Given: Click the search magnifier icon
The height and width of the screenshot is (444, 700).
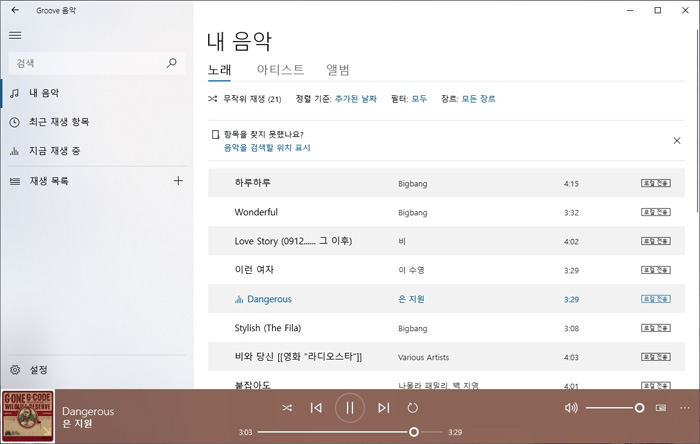Looking at the screenshot, I should pyautogui.click(x=171, y=63).
